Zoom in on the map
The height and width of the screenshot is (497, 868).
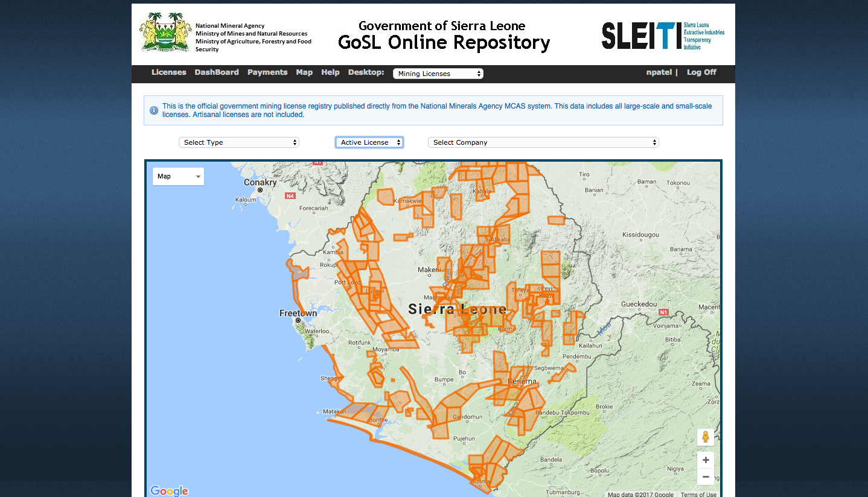[706, 460]
